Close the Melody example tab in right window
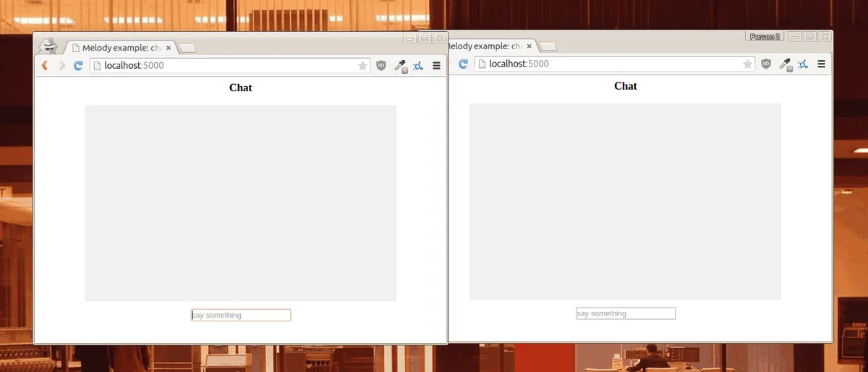 click(x=529, y=46)
